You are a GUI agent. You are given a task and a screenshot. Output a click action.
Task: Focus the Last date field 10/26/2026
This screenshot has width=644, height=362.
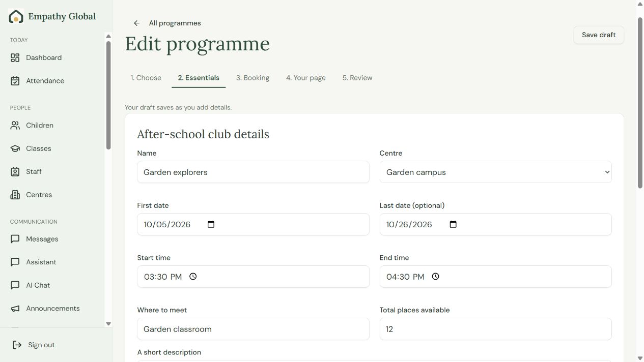point(495,224)
